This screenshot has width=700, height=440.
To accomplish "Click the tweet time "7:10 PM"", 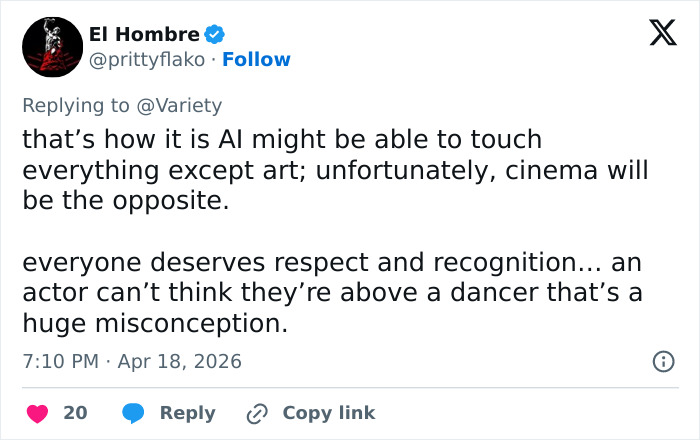I will coord(60,361).
